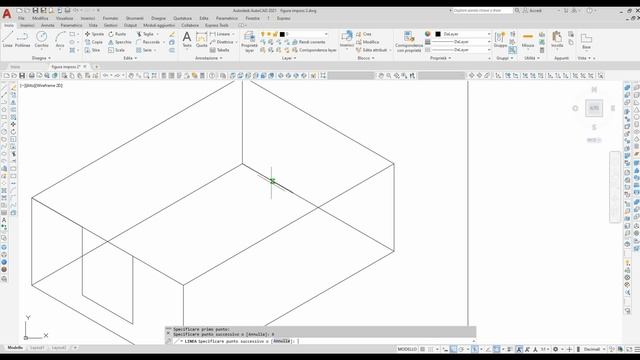Add a new drawing tab
640x360 pixels.
(96, 67)
